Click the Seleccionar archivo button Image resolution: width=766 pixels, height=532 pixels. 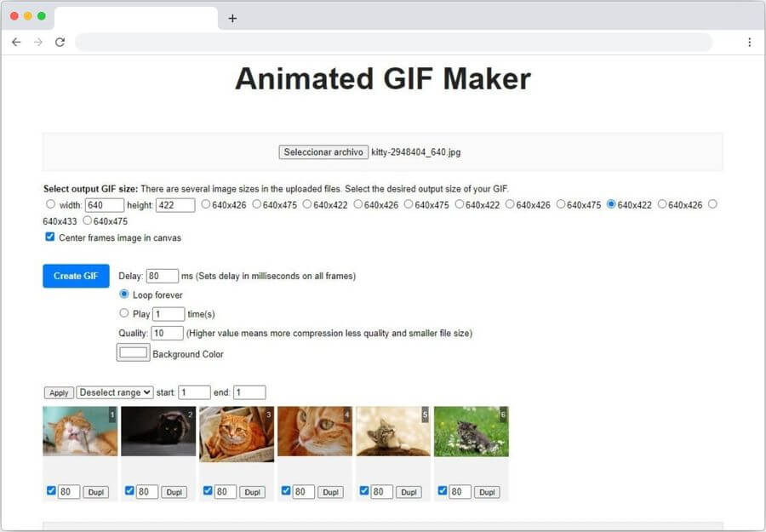[x=323, y=152]
